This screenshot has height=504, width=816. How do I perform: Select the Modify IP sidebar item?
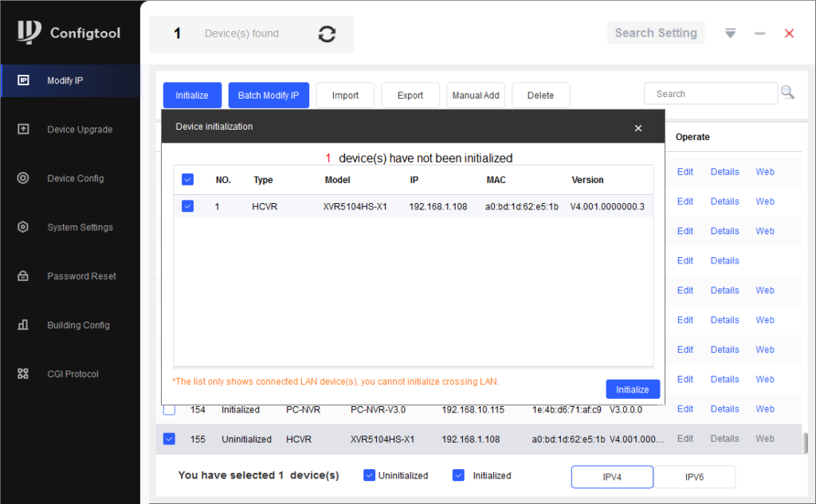[x=70, y=80]
